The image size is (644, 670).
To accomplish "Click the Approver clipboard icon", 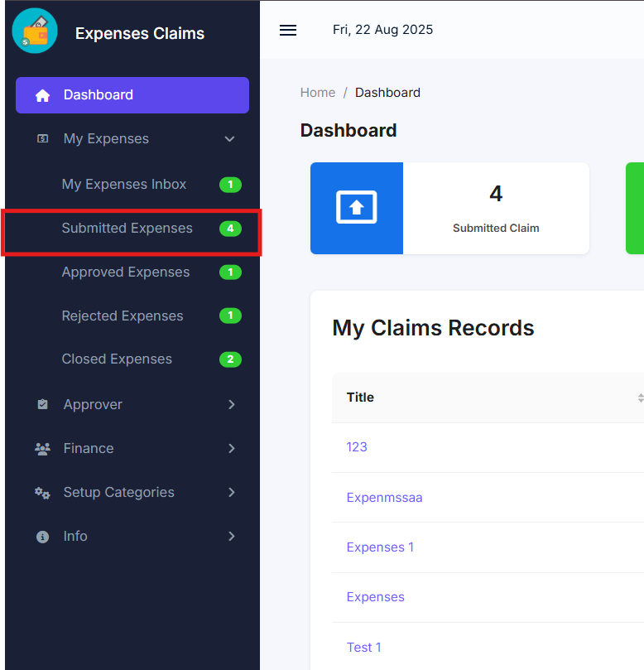I will [43, 404].
